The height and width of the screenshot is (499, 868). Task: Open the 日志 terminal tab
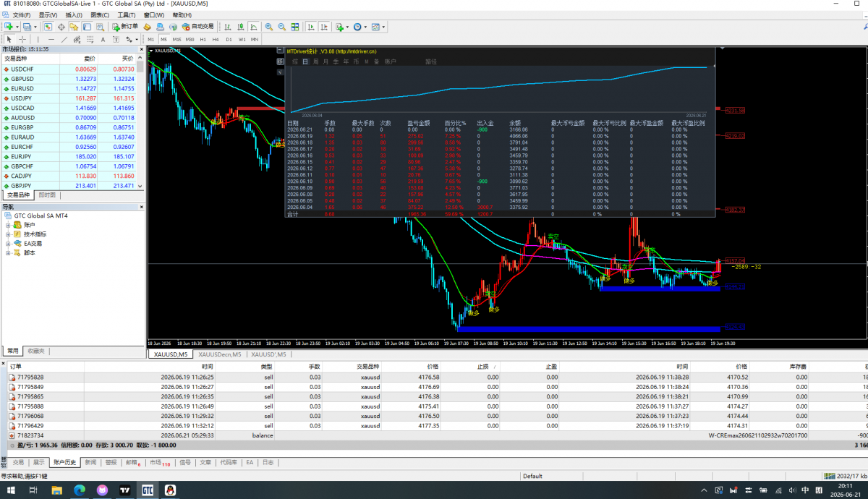click(x=268, y=462)
